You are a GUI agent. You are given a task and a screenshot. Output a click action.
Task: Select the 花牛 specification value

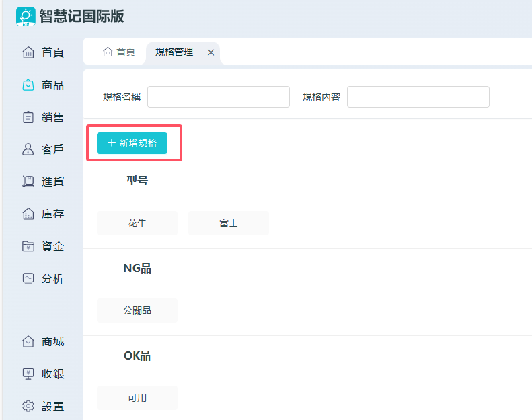pyautogui.click(x=137, y=223)
